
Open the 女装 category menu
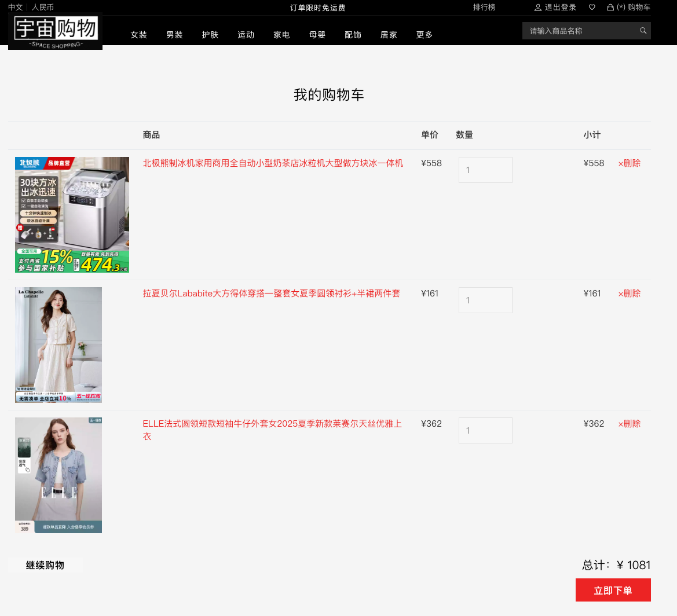coord(139,35)
